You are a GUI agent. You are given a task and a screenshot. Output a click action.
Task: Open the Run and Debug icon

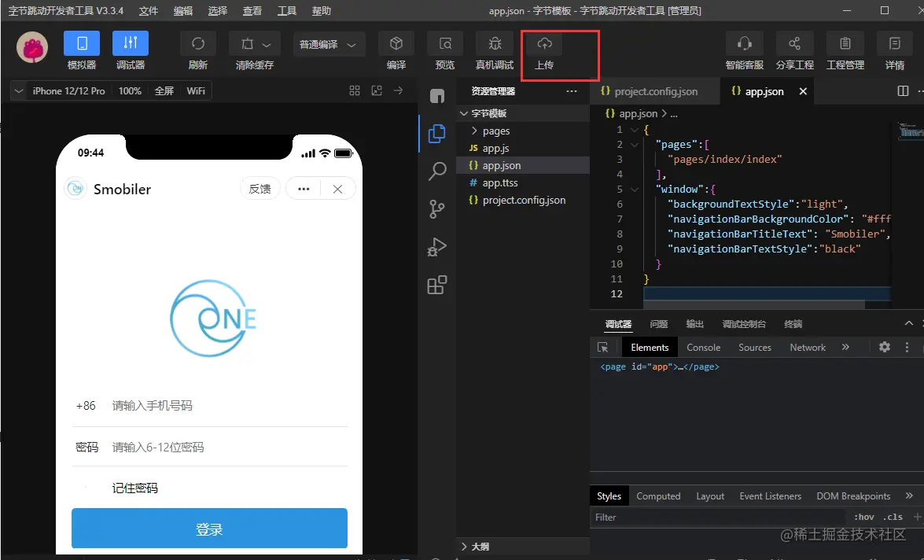click(436, 246)
